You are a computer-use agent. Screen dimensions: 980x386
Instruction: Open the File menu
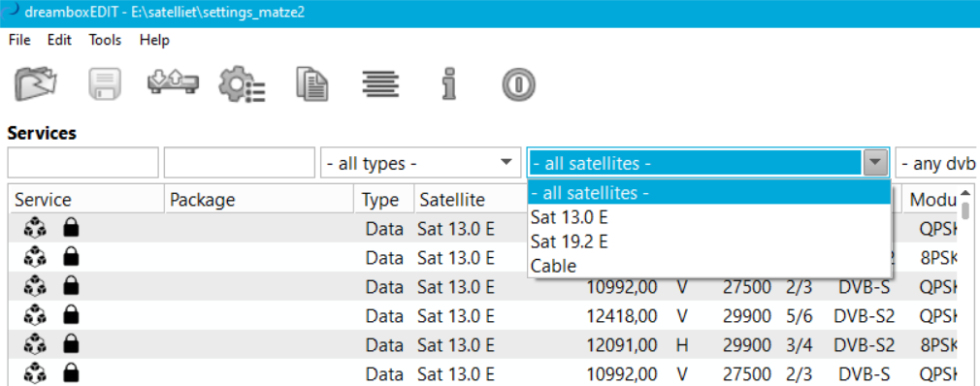coord(19,41)
